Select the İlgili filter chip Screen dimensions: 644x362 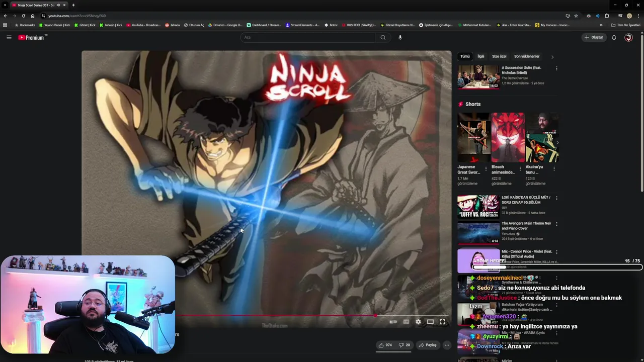[x=481, y=56]
